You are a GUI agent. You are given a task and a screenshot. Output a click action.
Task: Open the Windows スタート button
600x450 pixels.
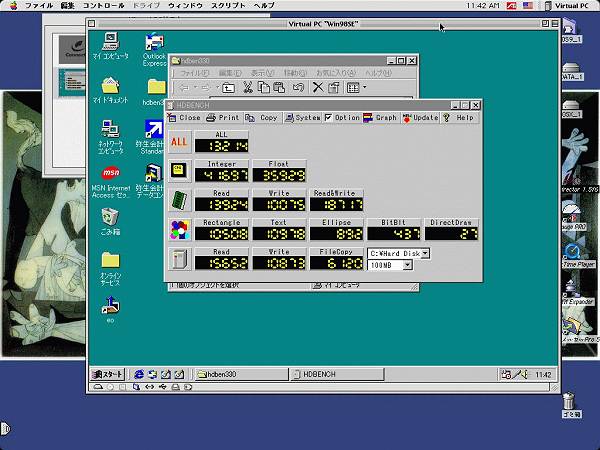pos(108,374)
